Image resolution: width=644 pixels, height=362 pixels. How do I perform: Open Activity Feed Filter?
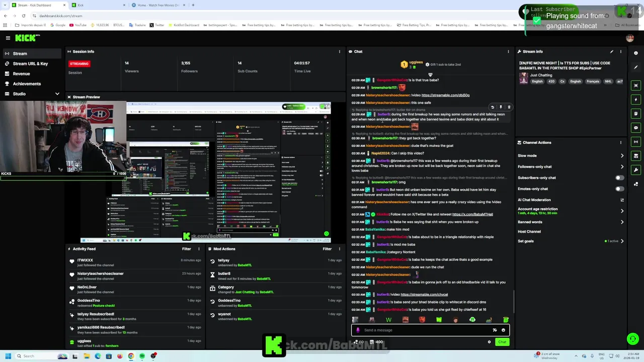(x=187, y=249)
